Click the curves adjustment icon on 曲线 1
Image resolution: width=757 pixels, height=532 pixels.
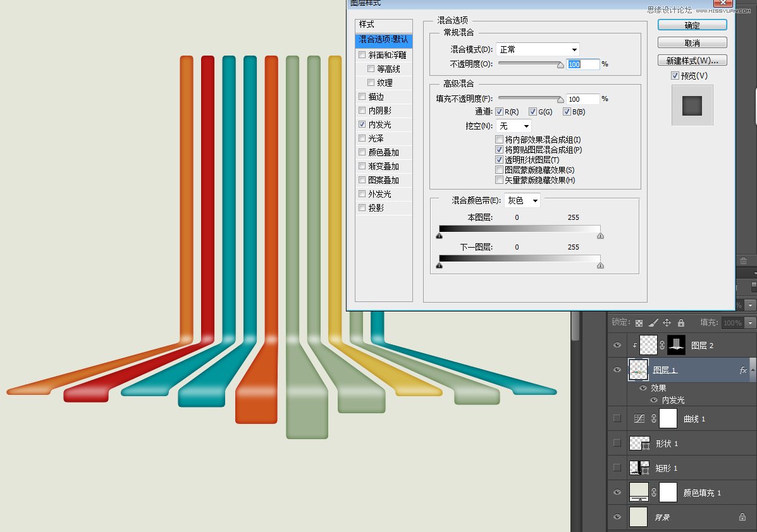639,418
